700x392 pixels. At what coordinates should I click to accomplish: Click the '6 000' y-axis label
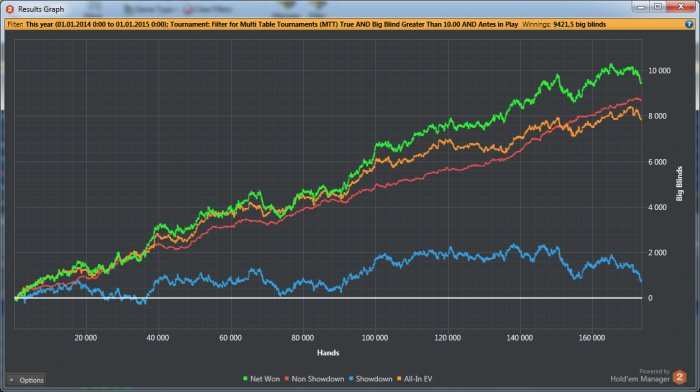click(657, 162)
